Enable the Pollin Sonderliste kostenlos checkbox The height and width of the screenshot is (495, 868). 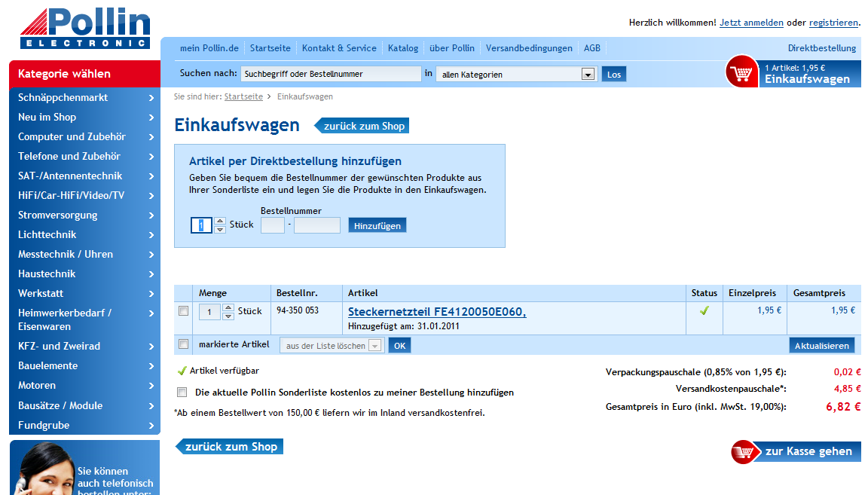(182, 392)
